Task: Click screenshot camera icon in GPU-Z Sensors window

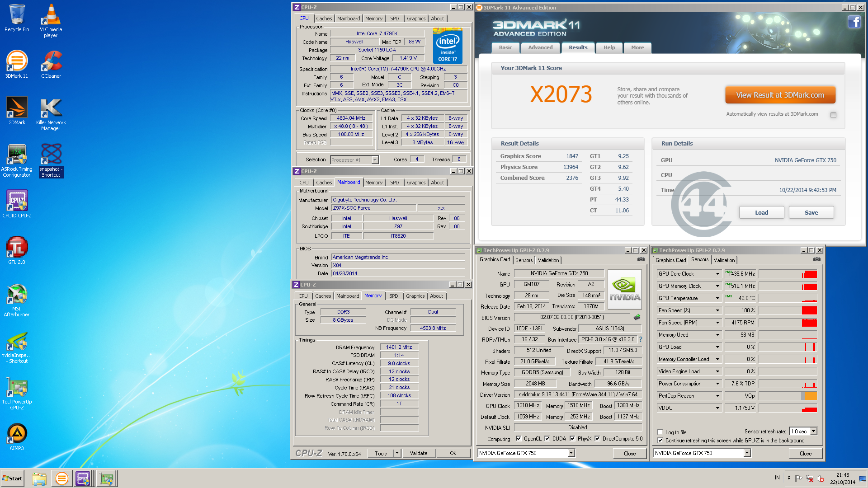Action: pos(817,259)
